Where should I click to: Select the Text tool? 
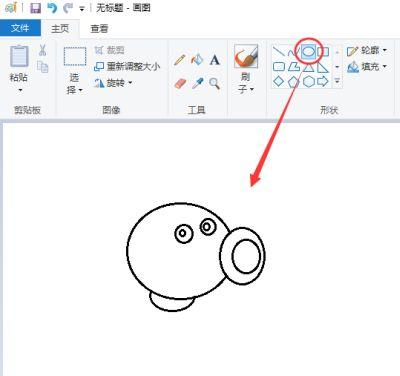pyautogui.click(x=215, y=60)
